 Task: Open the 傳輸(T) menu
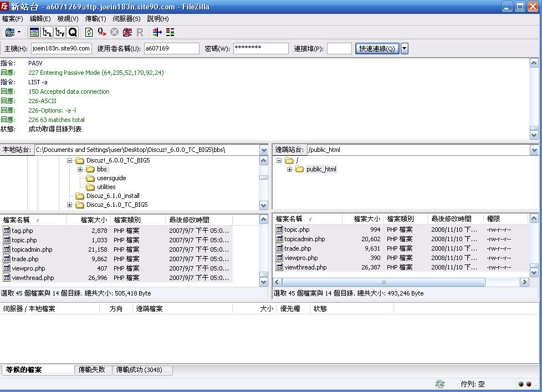point(95,19)
